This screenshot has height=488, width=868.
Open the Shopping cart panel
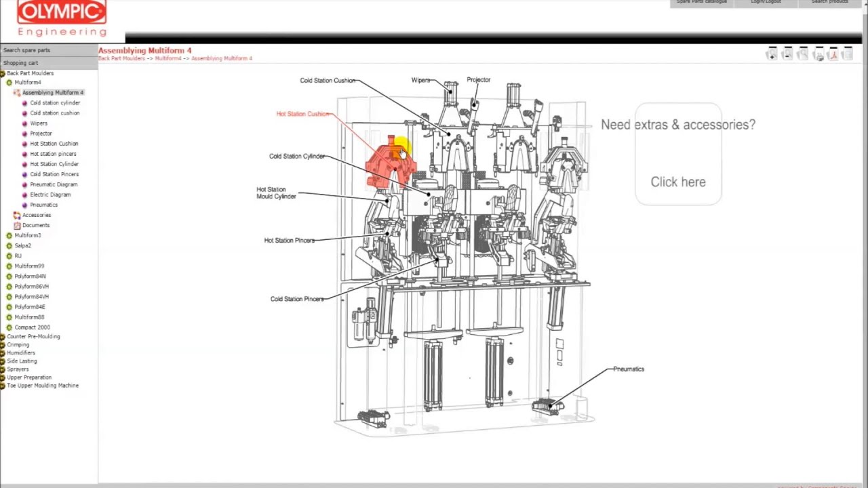(49, 62)
